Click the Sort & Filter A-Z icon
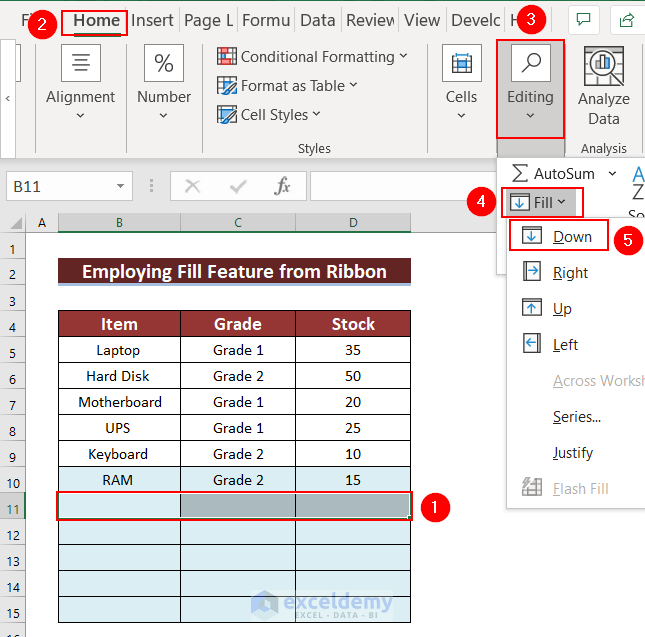 [638, 183]
